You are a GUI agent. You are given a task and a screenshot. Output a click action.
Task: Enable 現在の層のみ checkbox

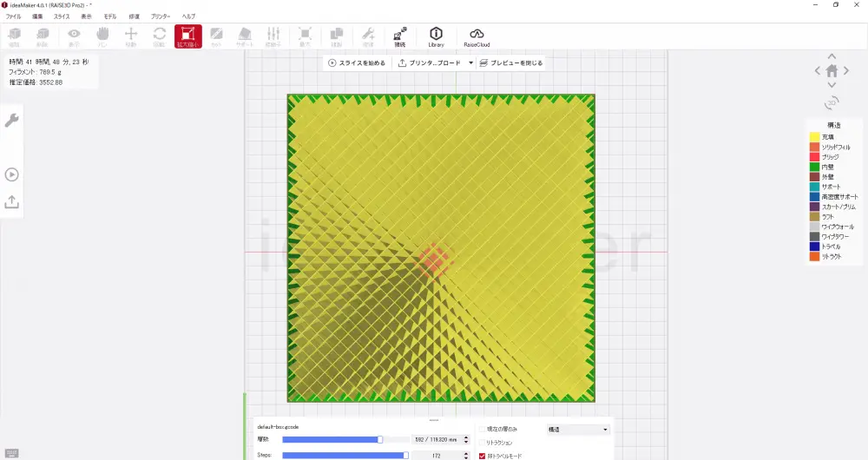[483, 429]
